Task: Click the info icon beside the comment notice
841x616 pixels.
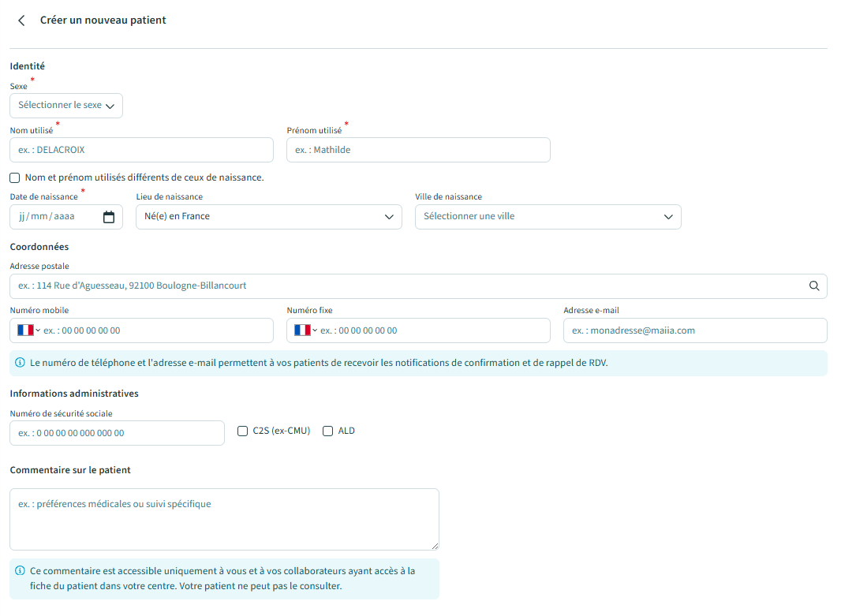Action: pyautogui.click(x=20, y=571)
